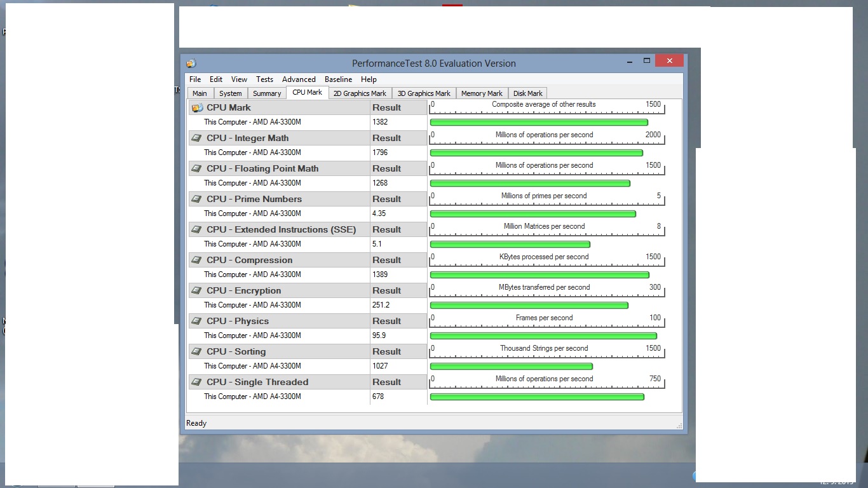Open the File menu
Viewport: 868px width, 488px height.
pos(195,79)
